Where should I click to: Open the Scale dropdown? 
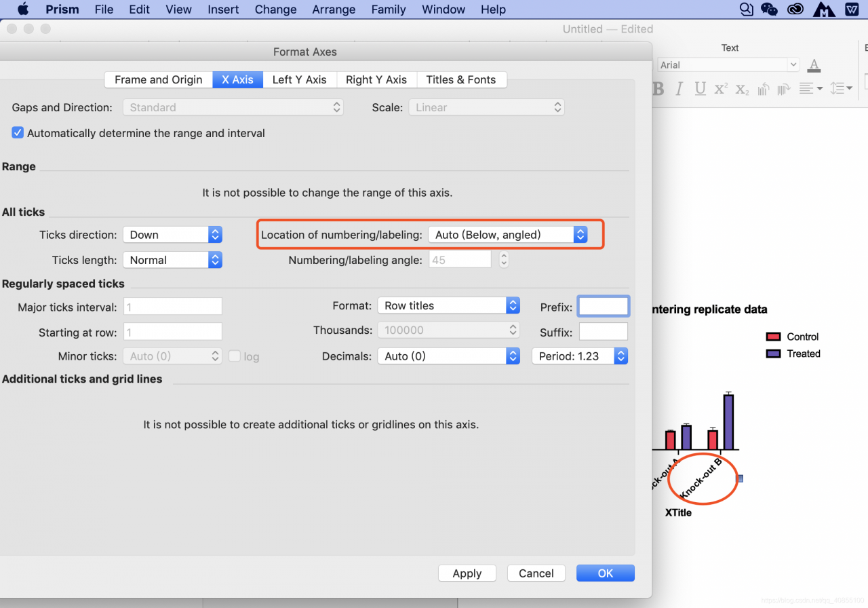tap(486, 107)
